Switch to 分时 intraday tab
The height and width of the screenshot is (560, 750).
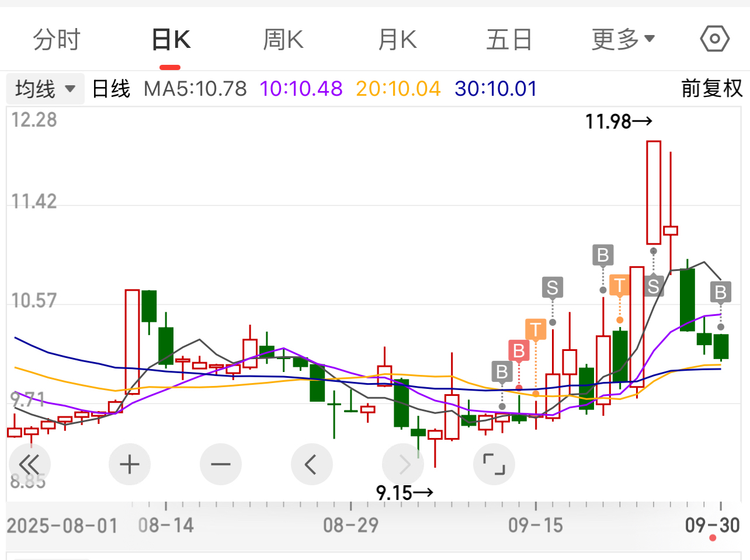coord(57,40)
